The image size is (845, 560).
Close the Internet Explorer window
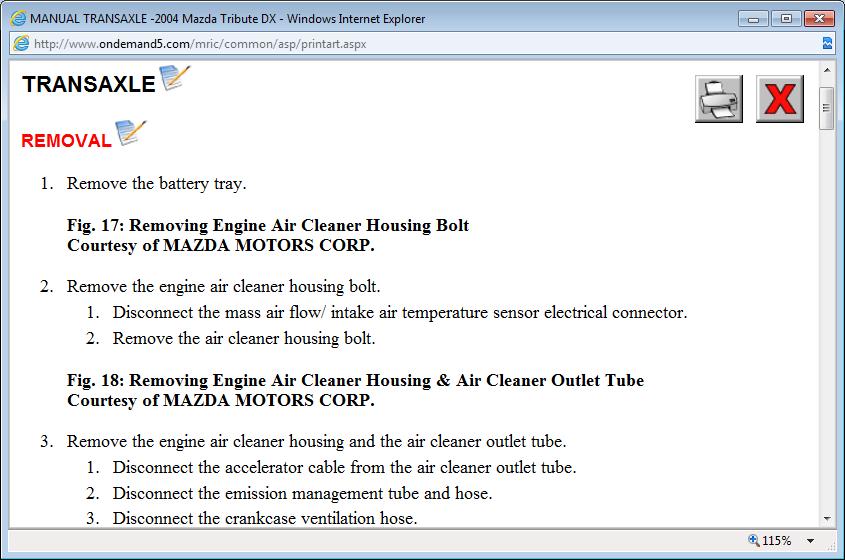pyautogui.click(x=819, y=19)
